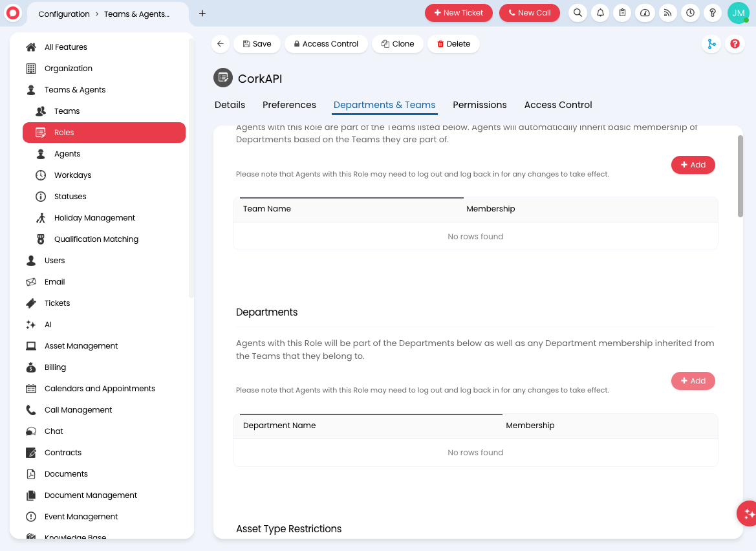Open Holiday Management in sidebar
The image size is (756, 551).
click(103, 218)
